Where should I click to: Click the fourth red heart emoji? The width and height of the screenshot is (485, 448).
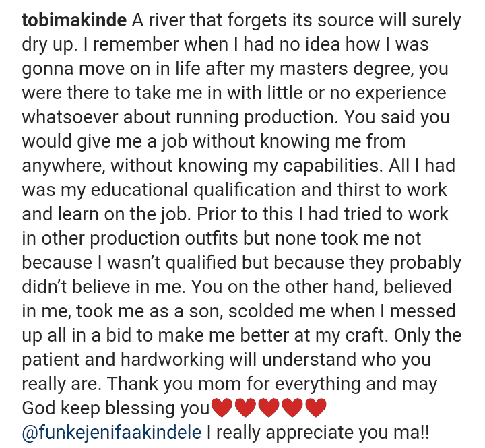[x=292, y=408]
